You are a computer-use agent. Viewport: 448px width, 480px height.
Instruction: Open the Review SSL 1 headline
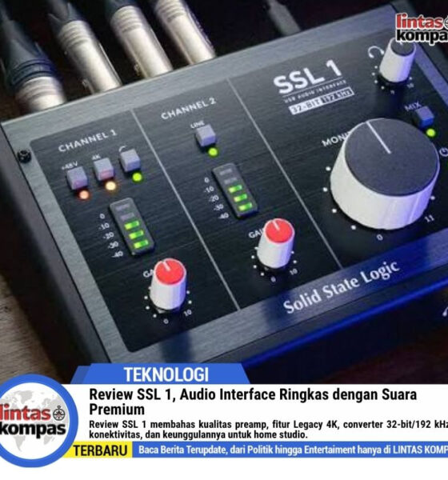pos(253,402)
